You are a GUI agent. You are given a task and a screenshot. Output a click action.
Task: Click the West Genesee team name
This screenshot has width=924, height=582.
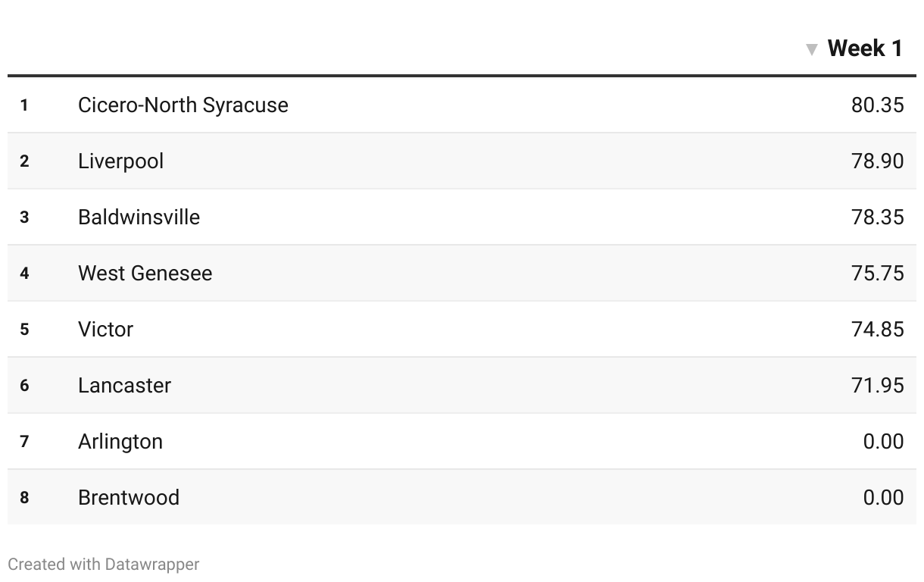(x=145, y=273)
